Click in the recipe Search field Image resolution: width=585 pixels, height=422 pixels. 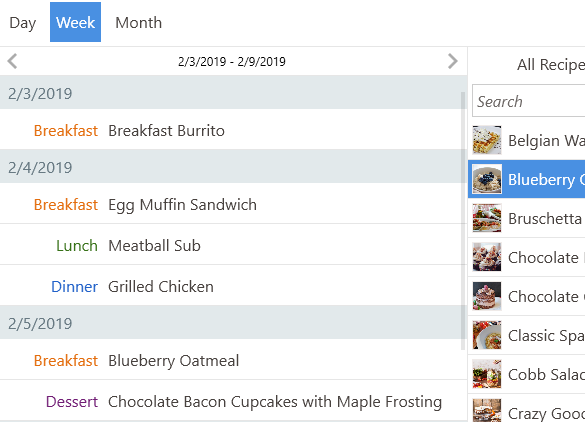click(528, 101)
